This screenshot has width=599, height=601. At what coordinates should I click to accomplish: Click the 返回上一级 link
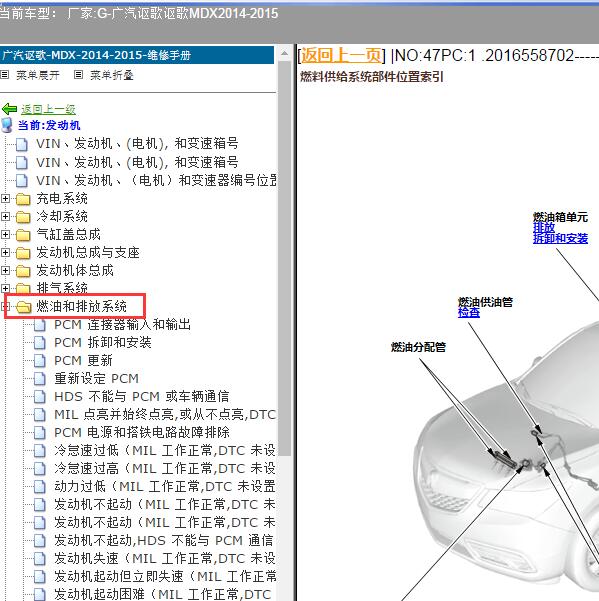coord(48,110)
